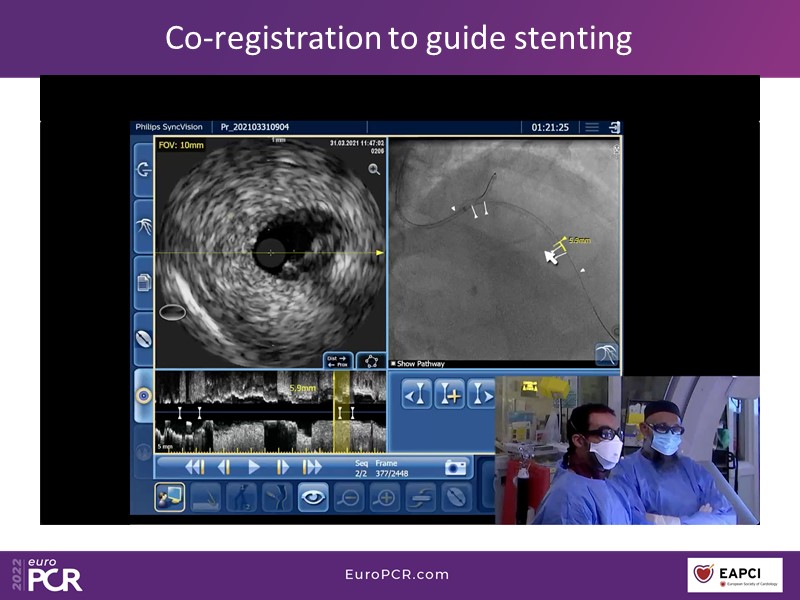Select the area contour tool button

[x=371, y=360]
